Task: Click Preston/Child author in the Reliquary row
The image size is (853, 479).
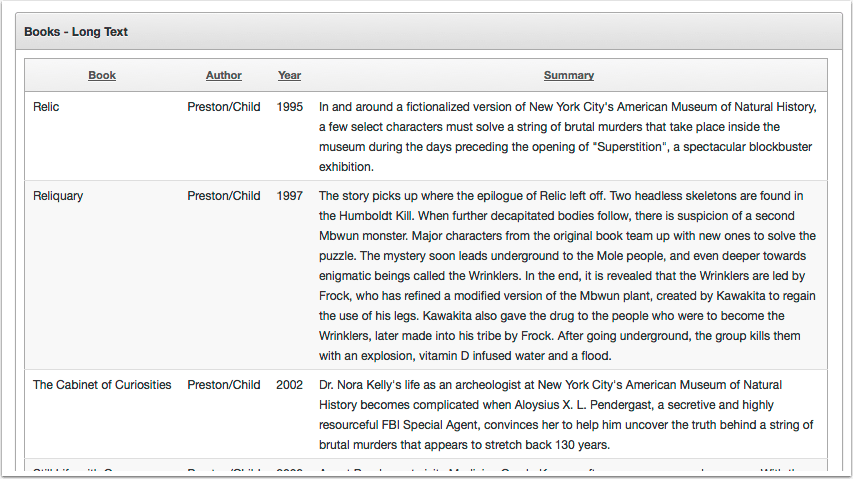Action: 224,196
